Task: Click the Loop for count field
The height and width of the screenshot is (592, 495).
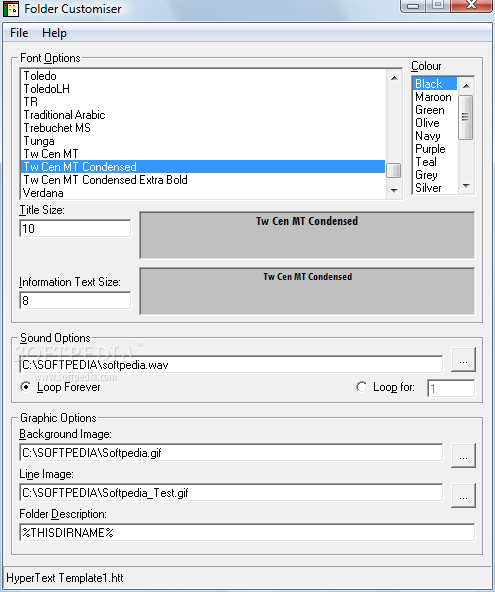Action: click(x=451, y=388)
